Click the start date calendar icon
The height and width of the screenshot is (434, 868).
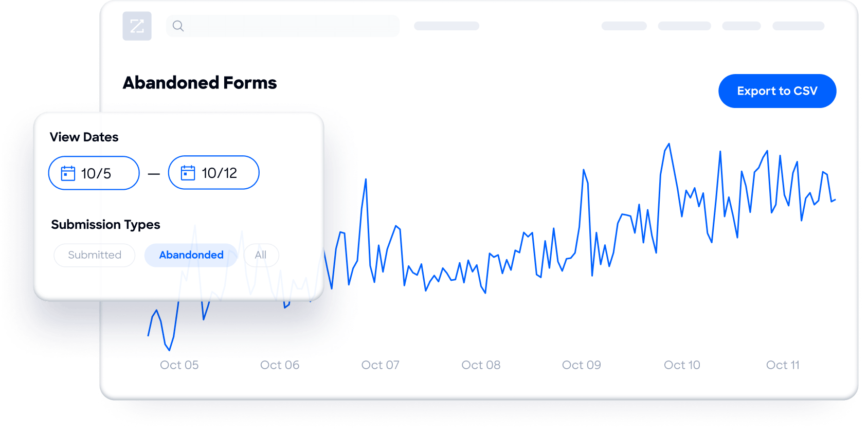[x=68, y=173]
